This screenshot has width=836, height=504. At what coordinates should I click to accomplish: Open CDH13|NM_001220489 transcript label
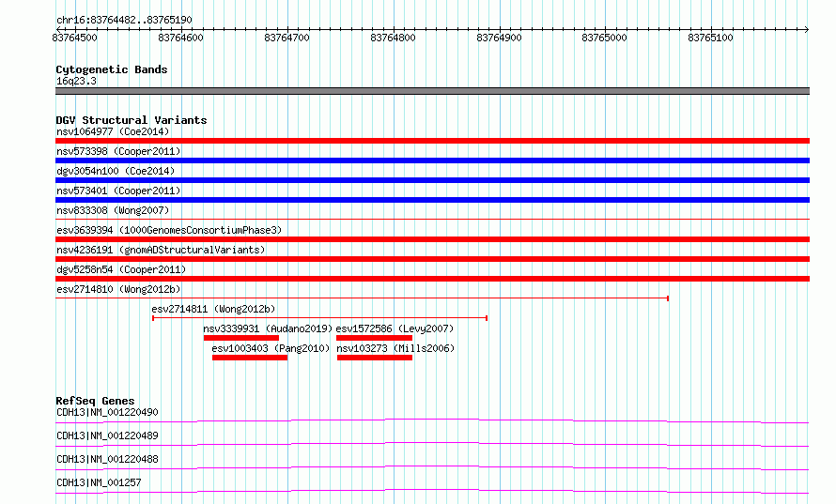[107, 435]
